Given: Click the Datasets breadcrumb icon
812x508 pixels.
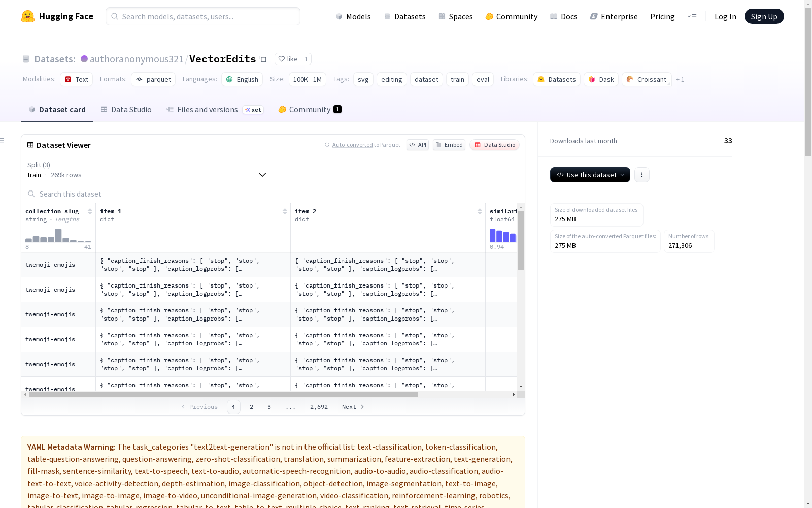Looking at the screenshot, I should [26, 59].
